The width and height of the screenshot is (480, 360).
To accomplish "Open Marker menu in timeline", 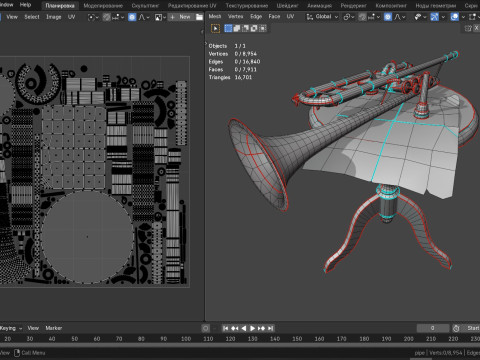I will pyautogui.click(x=54, y=328).
